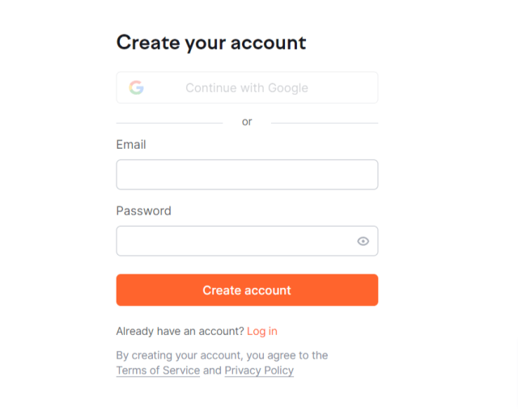Submit the orange Create account button
This screenshot has height=420, width=518.
[x=247, y=291]
